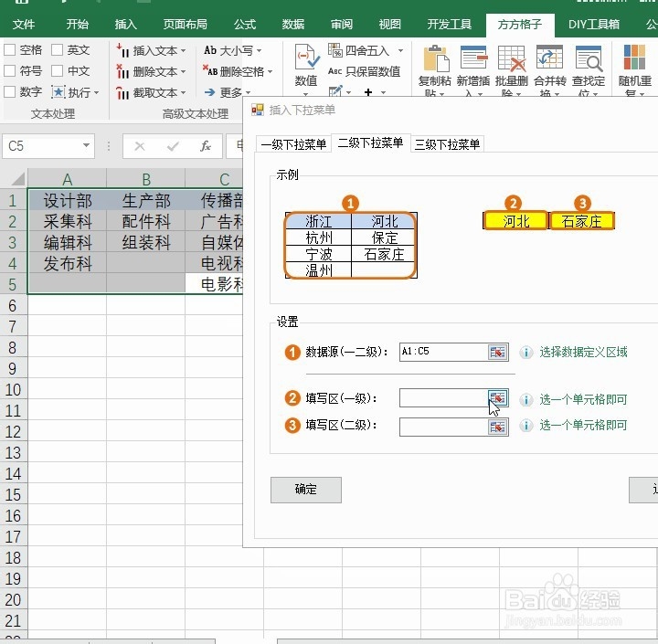Click the 四舍五入 rounding icon

(x=334, y=50)
